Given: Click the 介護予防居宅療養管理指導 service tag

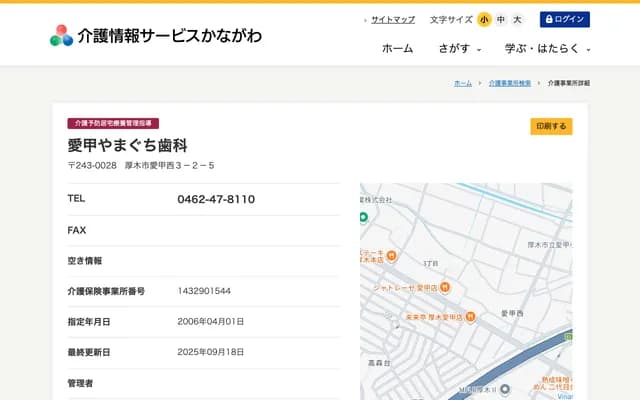Looking at the screenshot, I should [x=113, y=123].
